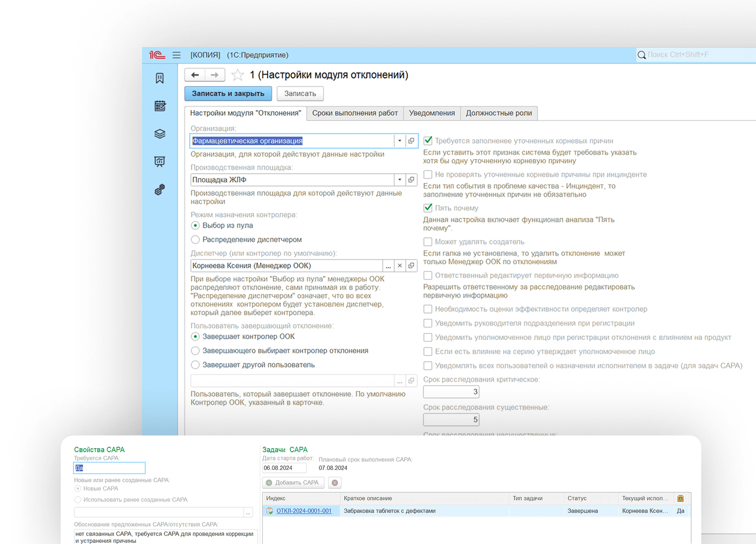The width and height of the screenshot is (756, 544).
Task: Enable Может удалять создатель checkbox
Action: pos(428,241)
